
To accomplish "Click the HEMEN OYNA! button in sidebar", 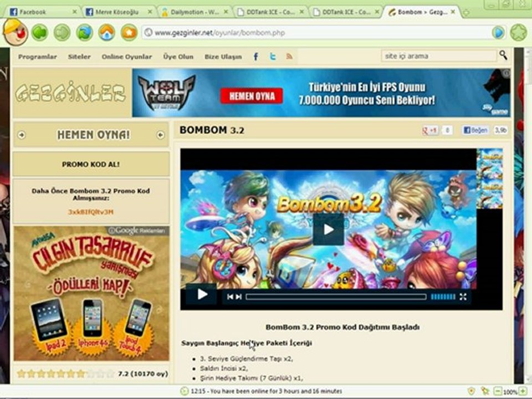I will (93, 135).
